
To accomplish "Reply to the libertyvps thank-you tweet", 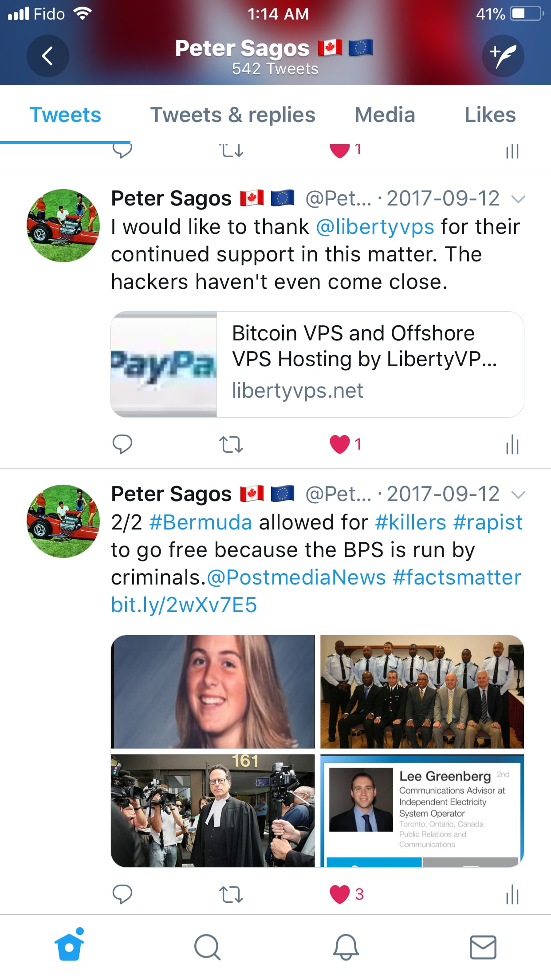I will click(x=122, y=444).
